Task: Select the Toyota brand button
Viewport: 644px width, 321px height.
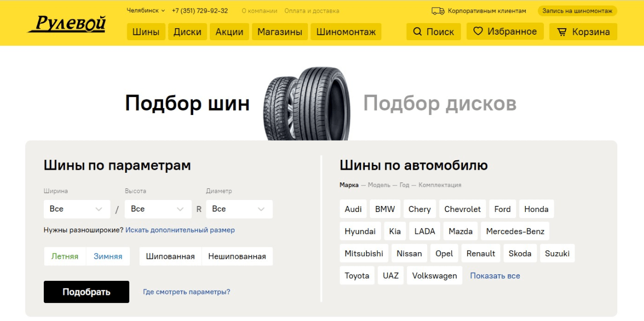Action: (x=357, y=275)
